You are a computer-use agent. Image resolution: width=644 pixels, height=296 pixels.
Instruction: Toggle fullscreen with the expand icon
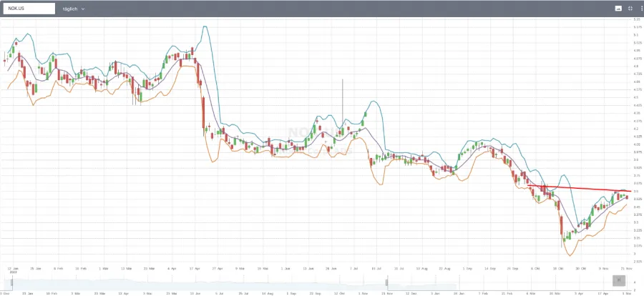(x=630, y=9)
